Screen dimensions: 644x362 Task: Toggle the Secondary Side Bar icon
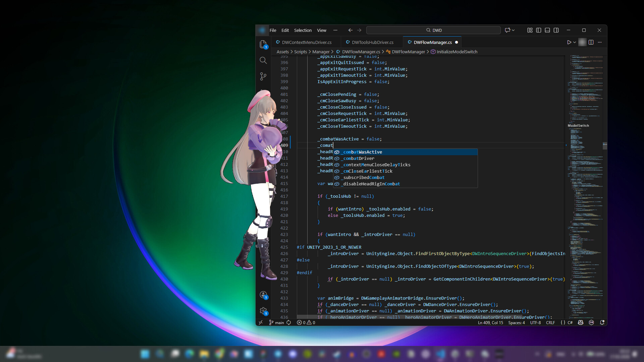click(x=556, y=30)
